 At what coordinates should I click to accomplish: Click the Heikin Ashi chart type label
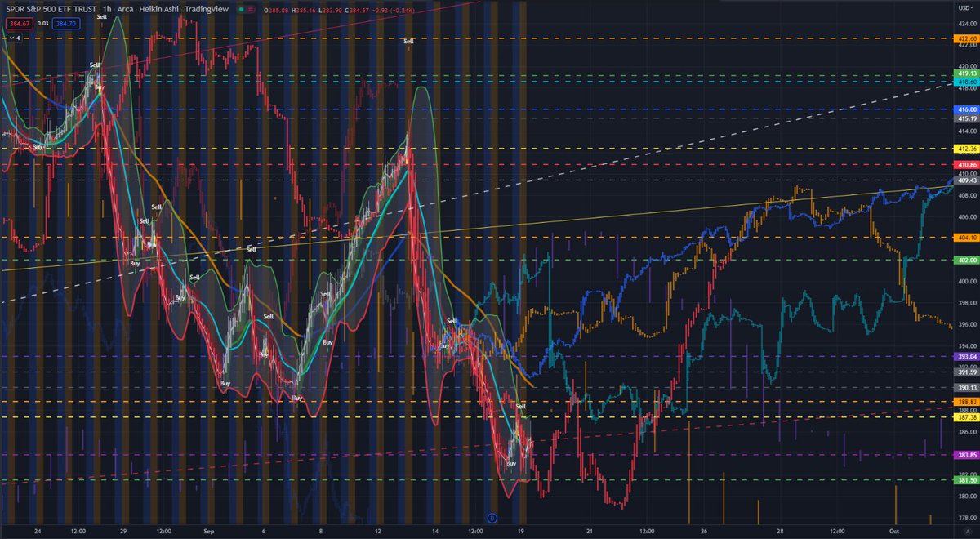pyautogui.click(x=158, y=11)
